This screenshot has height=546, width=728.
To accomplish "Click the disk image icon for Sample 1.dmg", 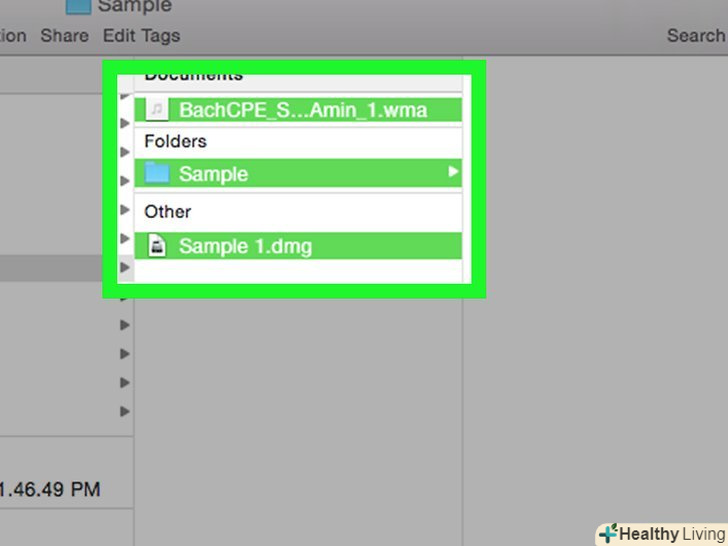I will coord(157,245).
